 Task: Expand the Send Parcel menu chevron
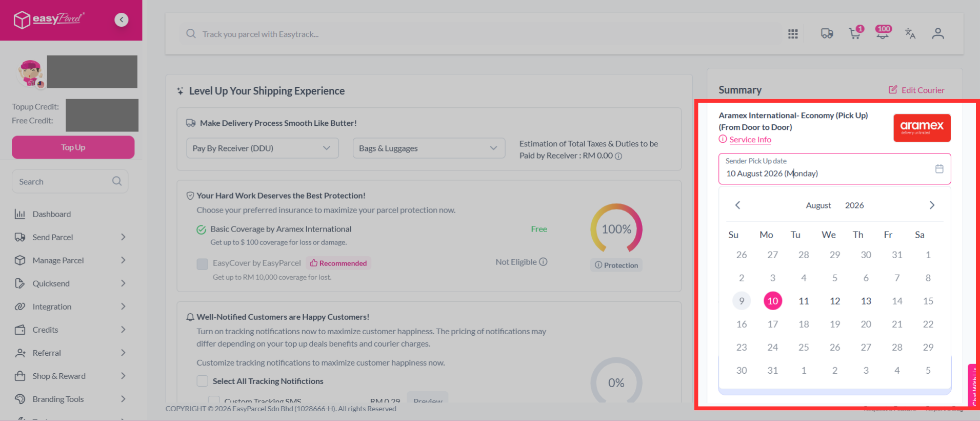(123, 237)
